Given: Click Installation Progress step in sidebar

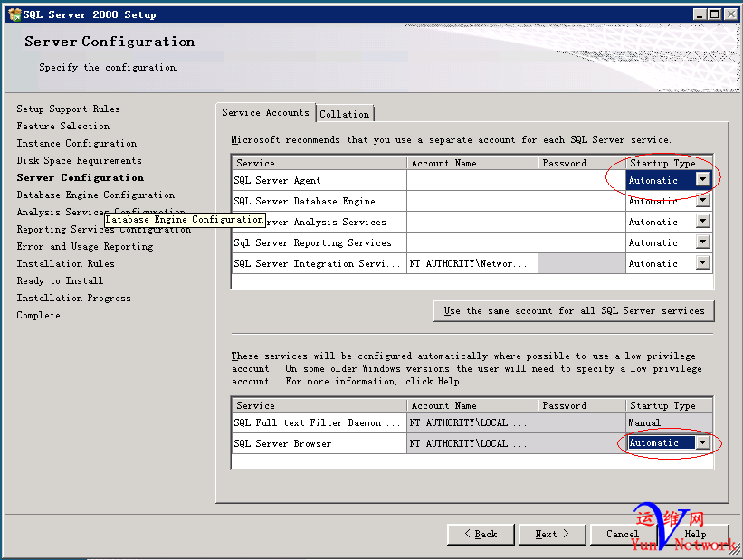Looking at the screenshot, I should 73,298.
